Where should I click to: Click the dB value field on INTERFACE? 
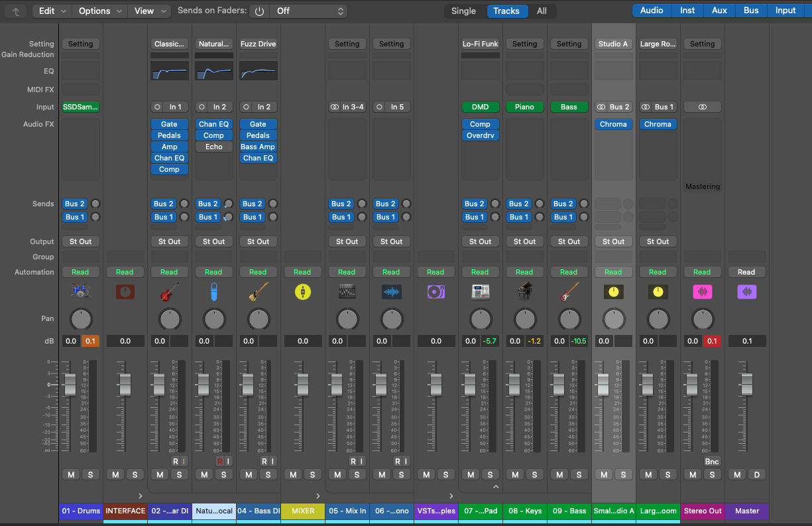coord(125,341)
